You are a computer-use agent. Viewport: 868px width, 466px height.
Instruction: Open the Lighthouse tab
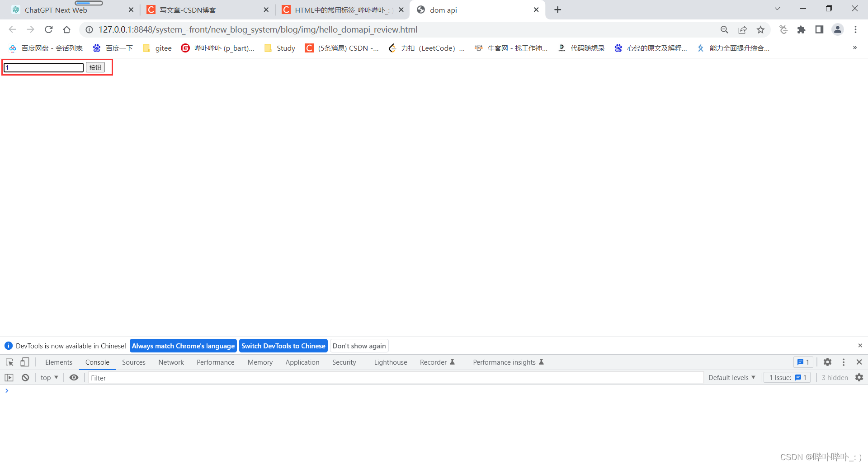click(391, 362)
